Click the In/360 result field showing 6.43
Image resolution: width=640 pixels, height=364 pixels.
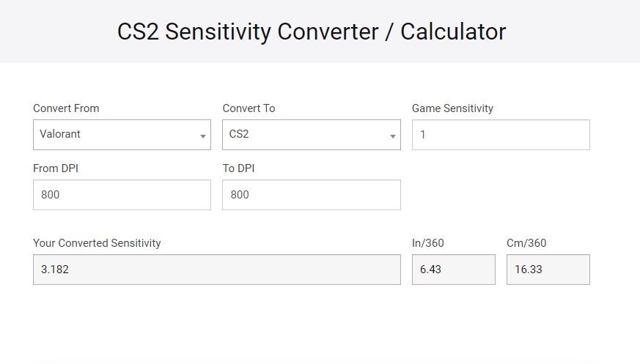coord(453,270)
